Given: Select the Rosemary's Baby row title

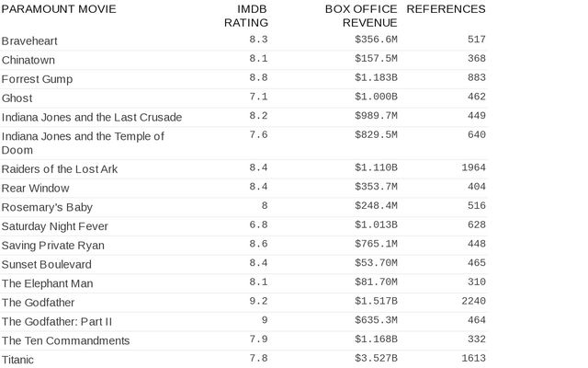Looking at the screenshot, I should 47,207.
